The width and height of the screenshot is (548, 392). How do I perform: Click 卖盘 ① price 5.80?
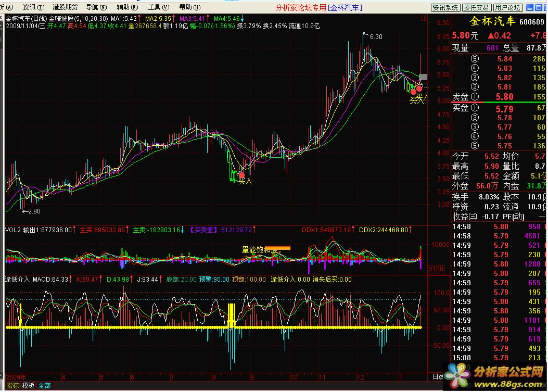tap(504, 97)
